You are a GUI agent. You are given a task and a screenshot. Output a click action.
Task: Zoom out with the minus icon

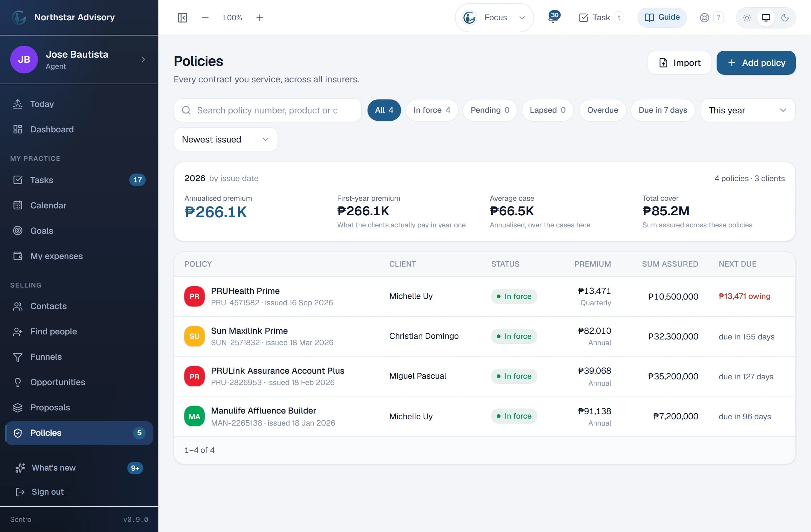[x=205, y=17]
